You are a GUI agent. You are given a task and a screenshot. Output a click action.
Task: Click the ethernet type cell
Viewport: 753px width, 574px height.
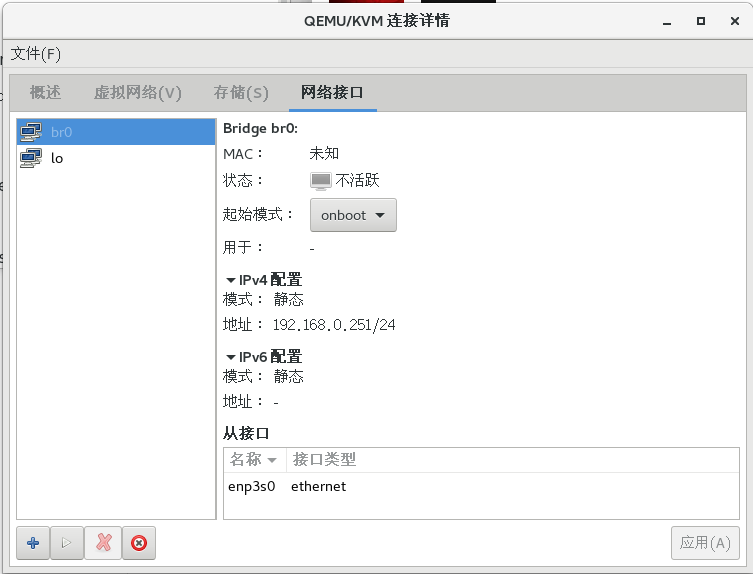coord(318,487)
